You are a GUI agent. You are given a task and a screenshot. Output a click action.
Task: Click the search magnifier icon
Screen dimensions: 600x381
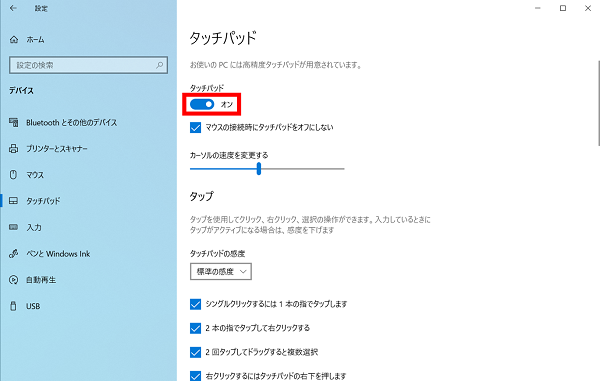[160, 65]
